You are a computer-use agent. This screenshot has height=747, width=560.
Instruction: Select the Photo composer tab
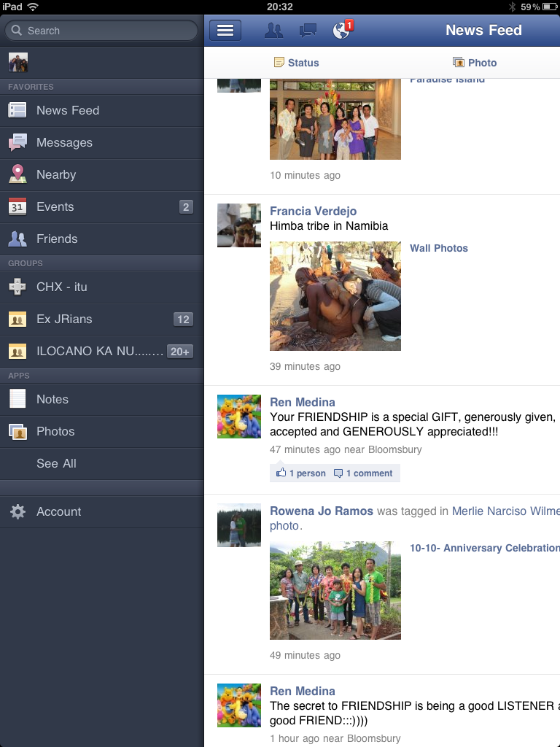474,63
